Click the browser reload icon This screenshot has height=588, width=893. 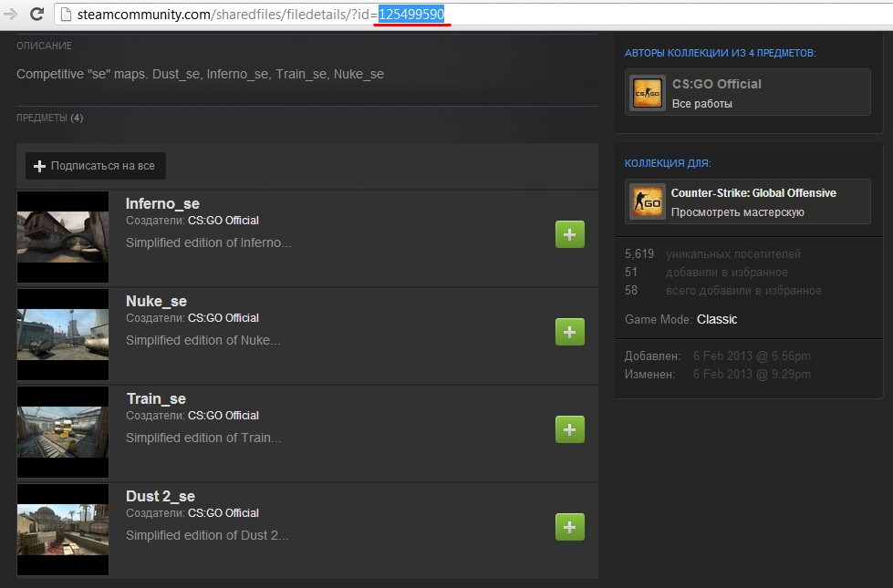(x=37, y=15)
